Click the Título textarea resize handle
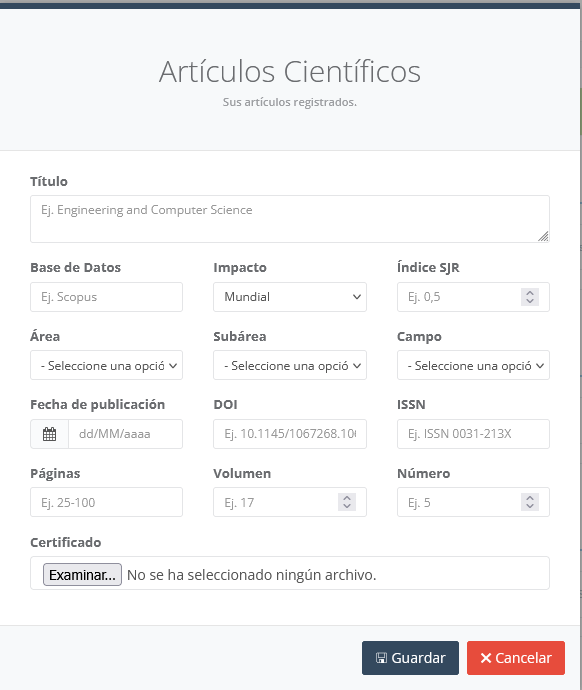 544,237
